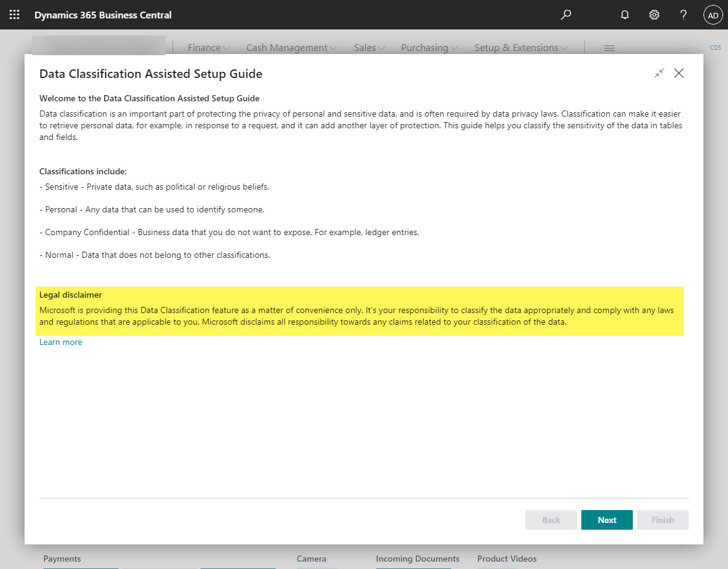Screen dimensions: 728x569
Task: Open the settings gear icon
Action: 654,15
